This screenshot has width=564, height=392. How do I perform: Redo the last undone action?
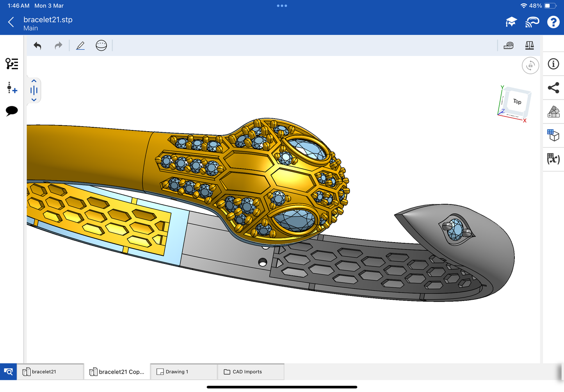pyautogui.click(x=58, y=46)
